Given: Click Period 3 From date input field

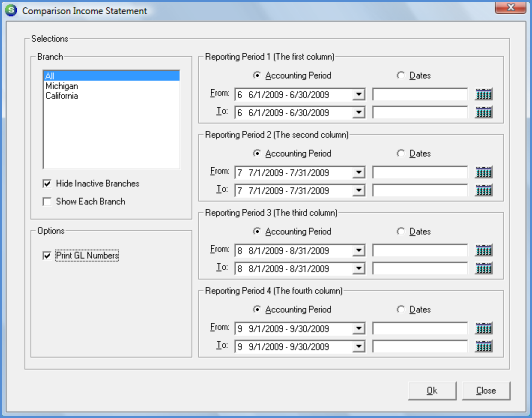Looking at the screenshot, I should click(x=420, y=250).
